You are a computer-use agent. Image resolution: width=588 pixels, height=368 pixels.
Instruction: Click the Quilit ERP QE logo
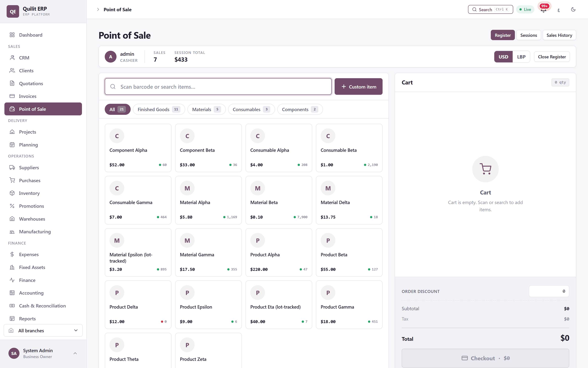click(13, 11)
